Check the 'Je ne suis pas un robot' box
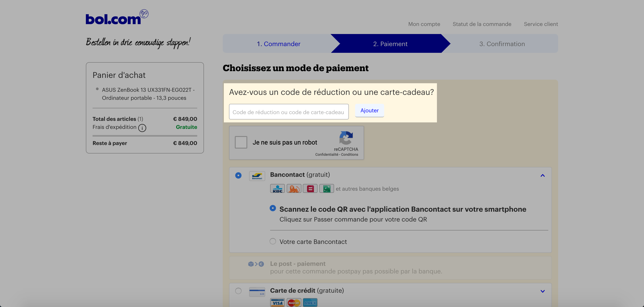Image resolution: width=644 pixels, height=307 pixels. [x=241, y=142]
